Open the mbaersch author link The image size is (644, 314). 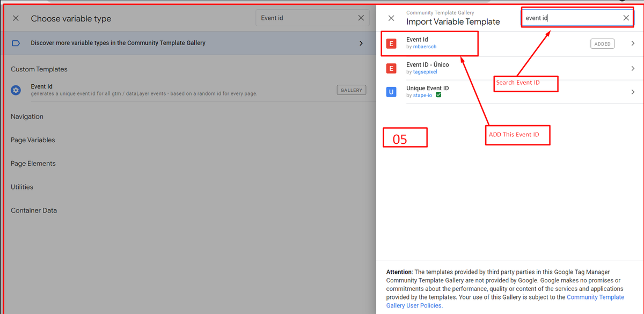tap(425, 47)
